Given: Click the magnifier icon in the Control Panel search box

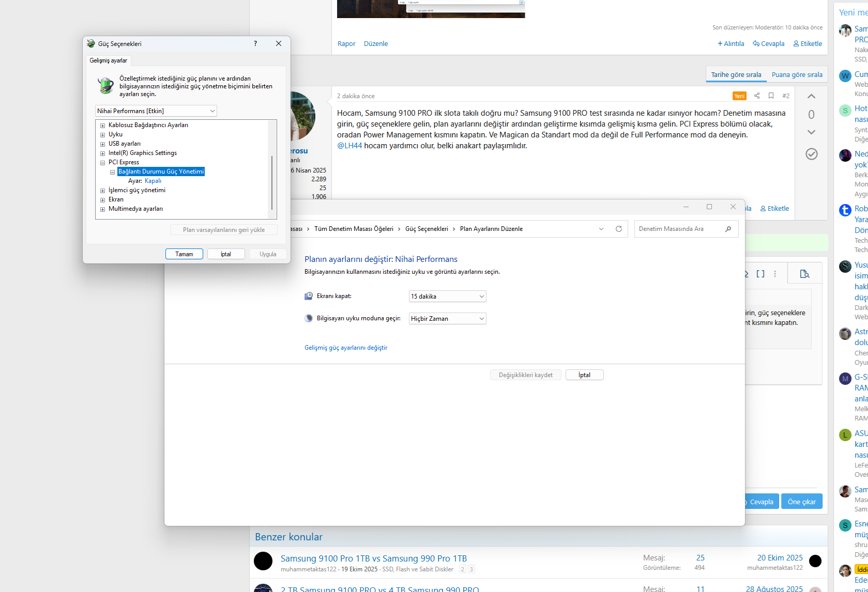Looking at the screenshot, I should coord(728,229).
